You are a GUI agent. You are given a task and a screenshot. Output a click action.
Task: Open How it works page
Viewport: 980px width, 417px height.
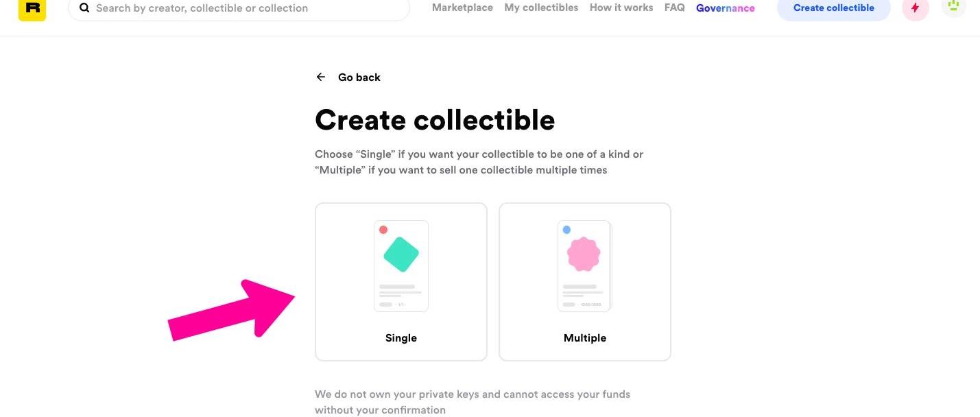(621, 8)
